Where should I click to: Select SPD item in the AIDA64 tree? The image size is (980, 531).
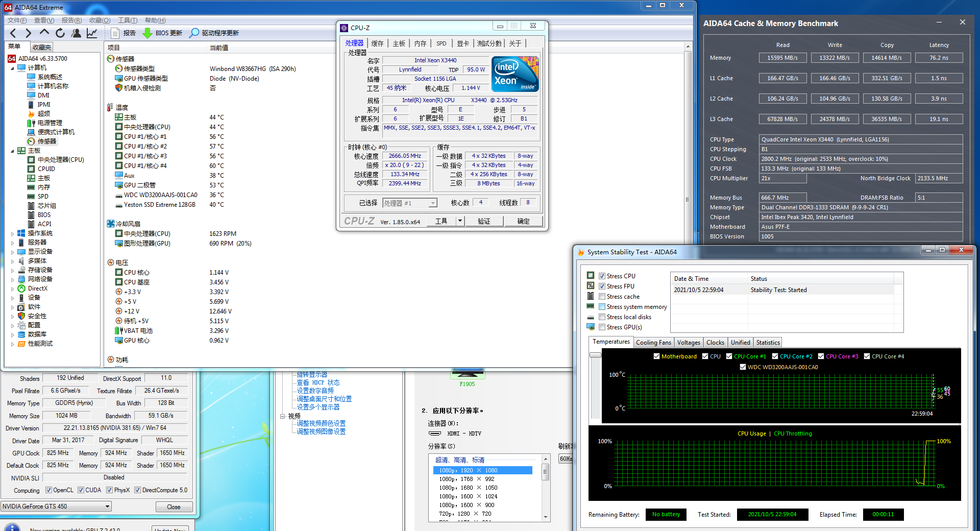pyautogui.click(x=43, y=197)
